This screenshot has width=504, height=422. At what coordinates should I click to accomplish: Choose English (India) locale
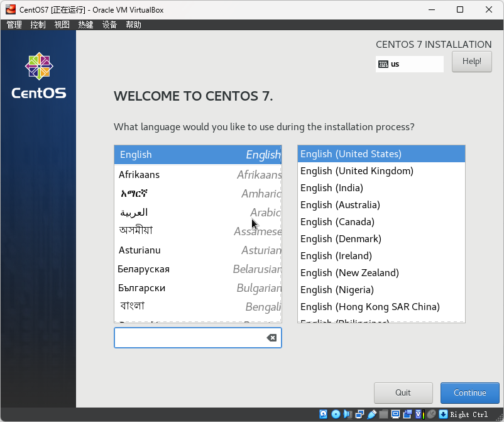pos(381,188)
